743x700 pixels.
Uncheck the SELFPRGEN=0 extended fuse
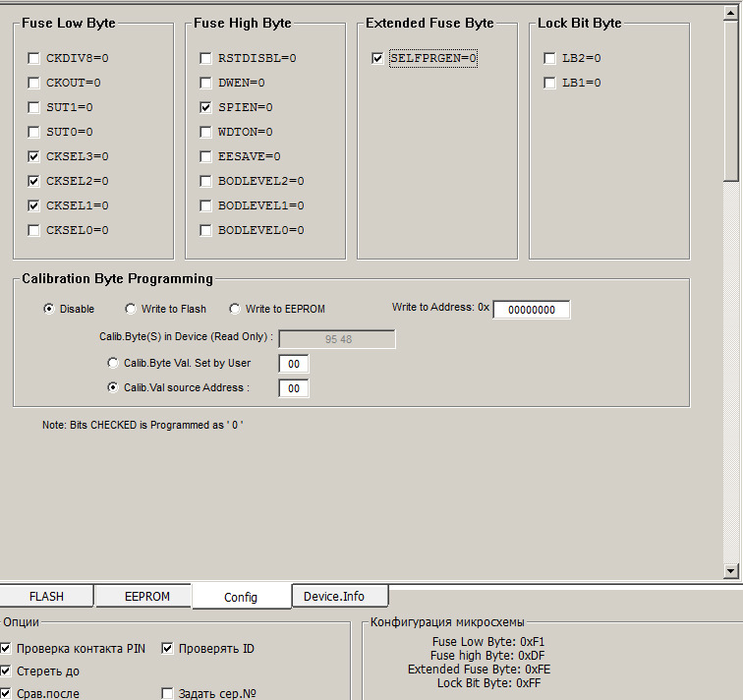[377, 58]
